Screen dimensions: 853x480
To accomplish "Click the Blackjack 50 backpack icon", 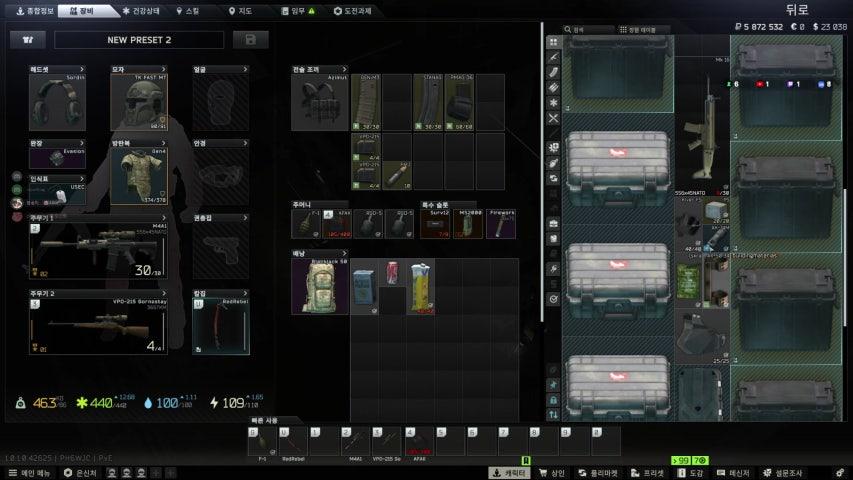I will tap(320, 286).
